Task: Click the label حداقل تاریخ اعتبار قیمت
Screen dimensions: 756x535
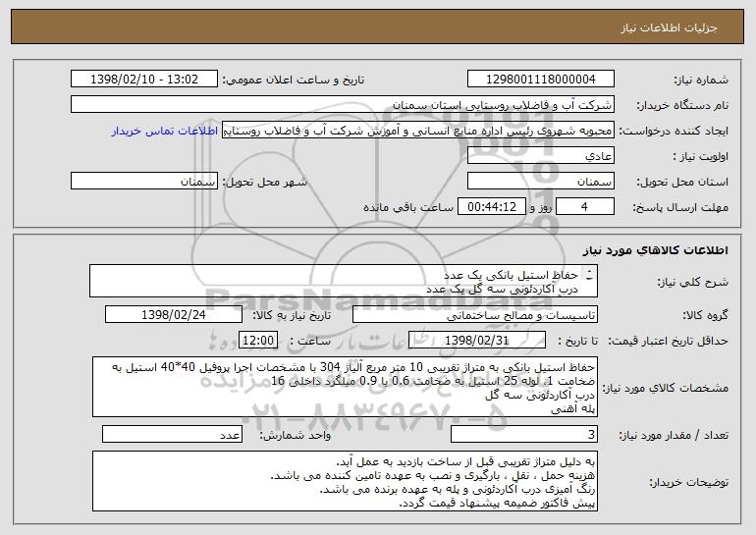Action: click(668, 341)
